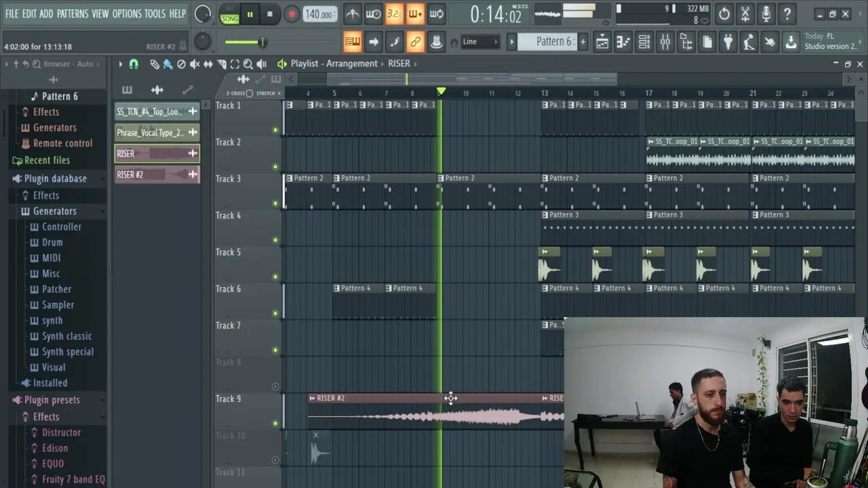This screenshot has width=868, height=488.
Task: Open the Sampler folder in browser
Action: point(58,305)
